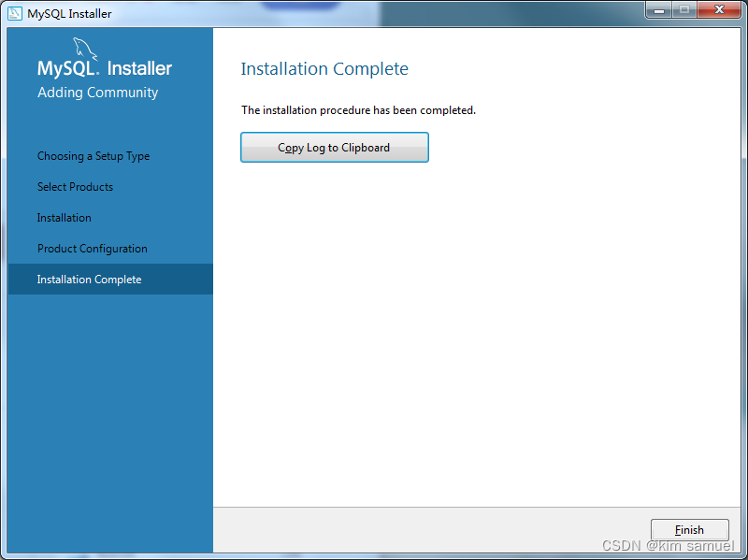Minimize the MySQL Installer window
Screen dimensions: 748x560
coord(659,9)
